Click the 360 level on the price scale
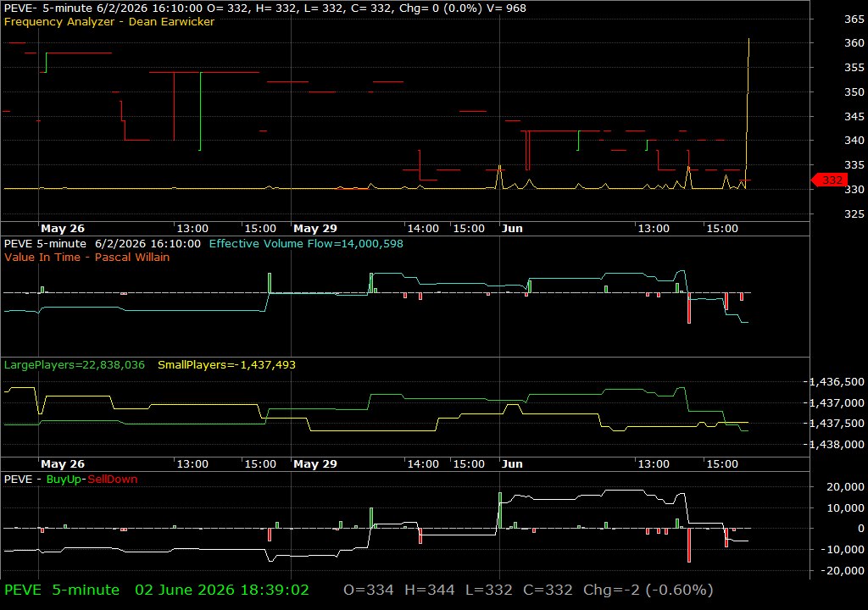The height and width of the screenshot is (610, 868). (854, 42)
